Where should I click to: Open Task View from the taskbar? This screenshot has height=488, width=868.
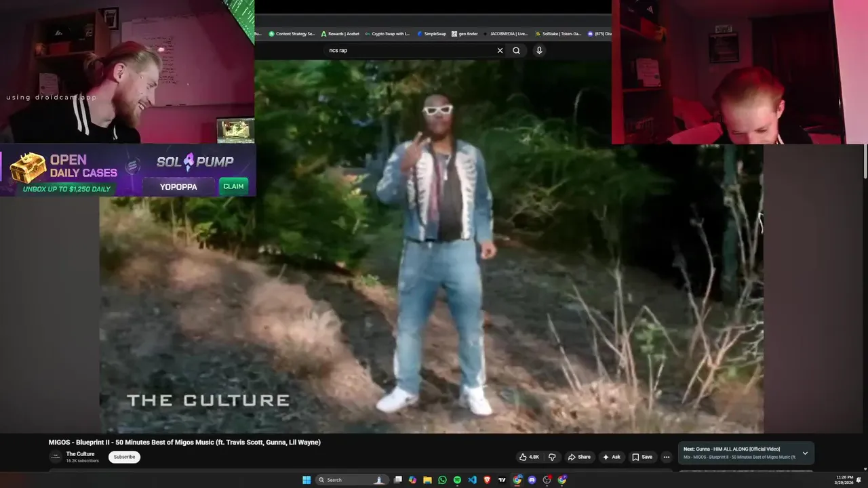pyautogui.click(x=398, y=480)
